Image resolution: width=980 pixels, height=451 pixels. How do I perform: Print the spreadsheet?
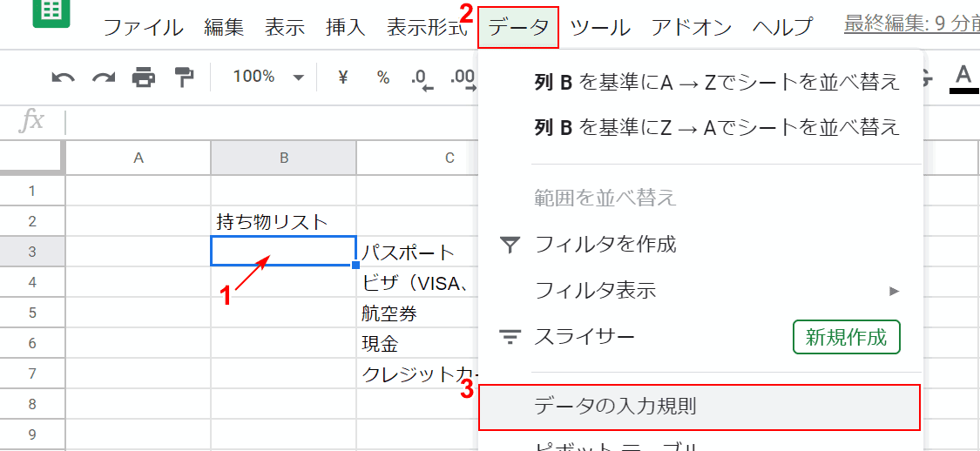(x=143, y=77)
